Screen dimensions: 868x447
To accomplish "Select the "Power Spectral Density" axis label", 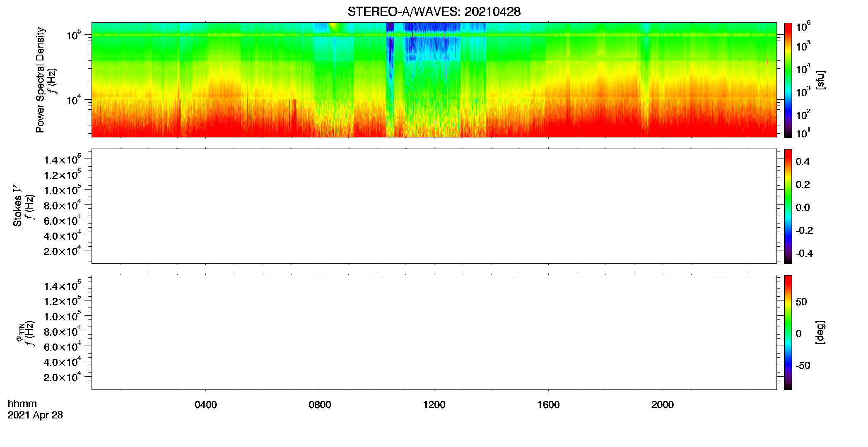I will 40,80.
